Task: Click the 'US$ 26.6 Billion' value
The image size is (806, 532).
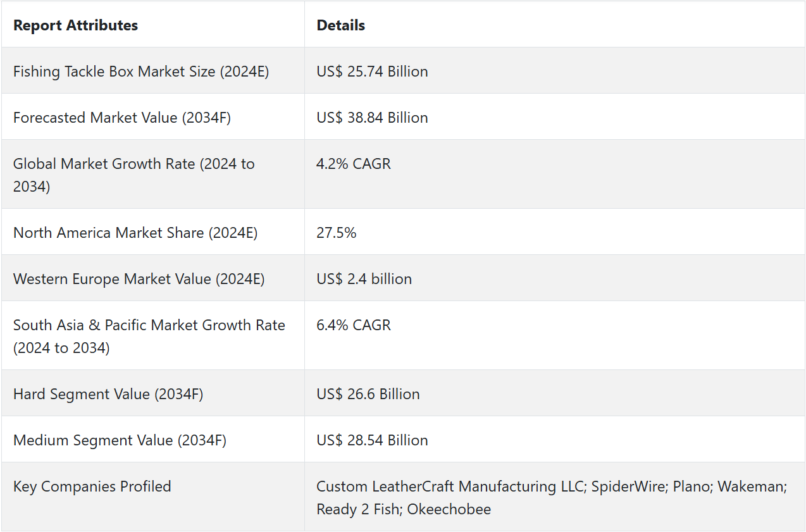Action: 368,394
